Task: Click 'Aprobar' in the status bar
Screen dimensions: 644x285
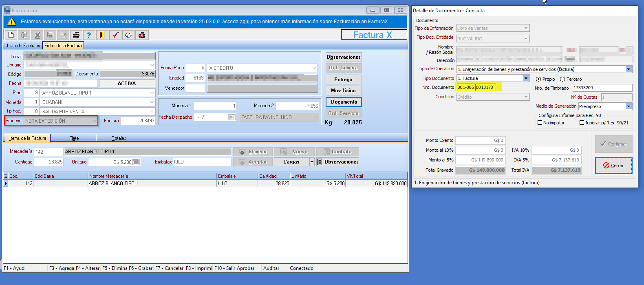Action: pyautogui.click(x=245, y=268)
